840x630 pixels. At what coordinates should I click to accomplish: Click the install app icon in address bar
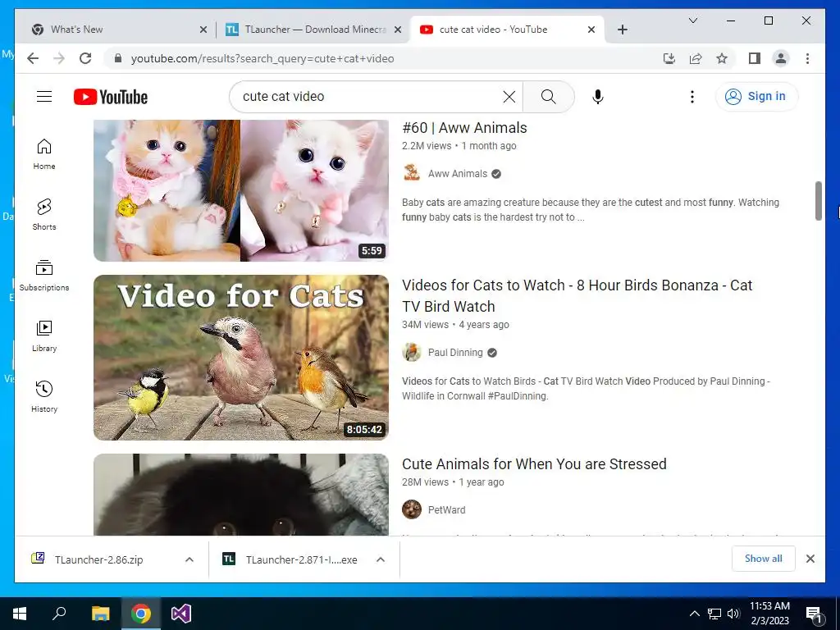(669, 58)
